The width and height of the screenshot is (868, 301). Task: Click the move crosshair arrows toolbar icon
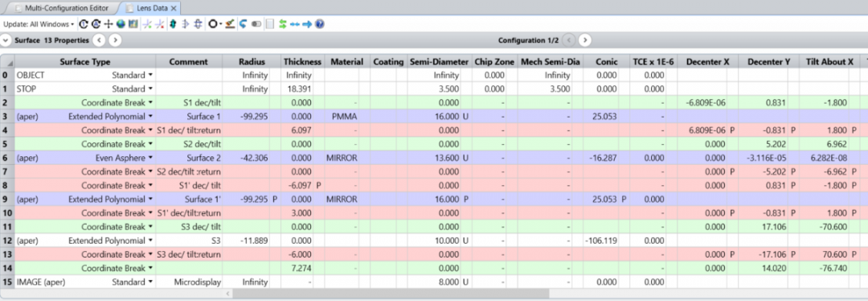[108, 24]
